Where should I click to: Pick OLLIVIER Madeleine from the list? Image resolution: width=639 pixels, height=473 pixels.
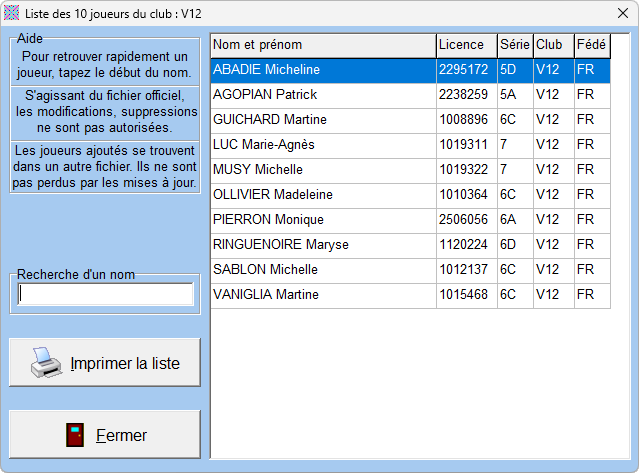pyautogui.click(x=323, y=195)
